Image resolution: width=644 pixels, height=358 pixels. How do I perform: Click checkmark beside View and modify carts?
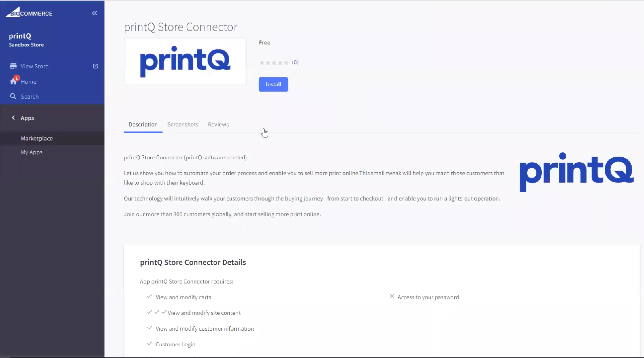(150, 297)
